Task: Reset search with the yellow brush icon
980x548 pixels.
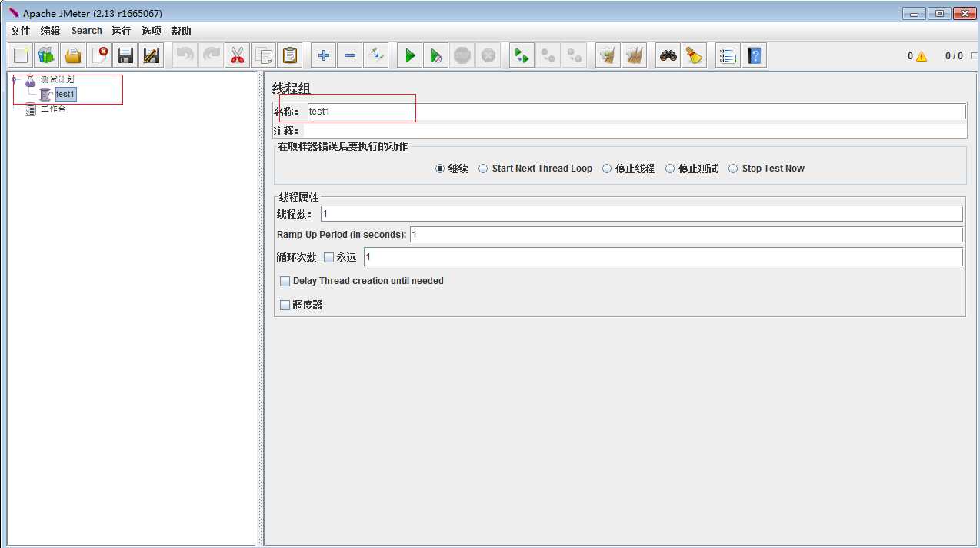Action: tap(695, 55)
